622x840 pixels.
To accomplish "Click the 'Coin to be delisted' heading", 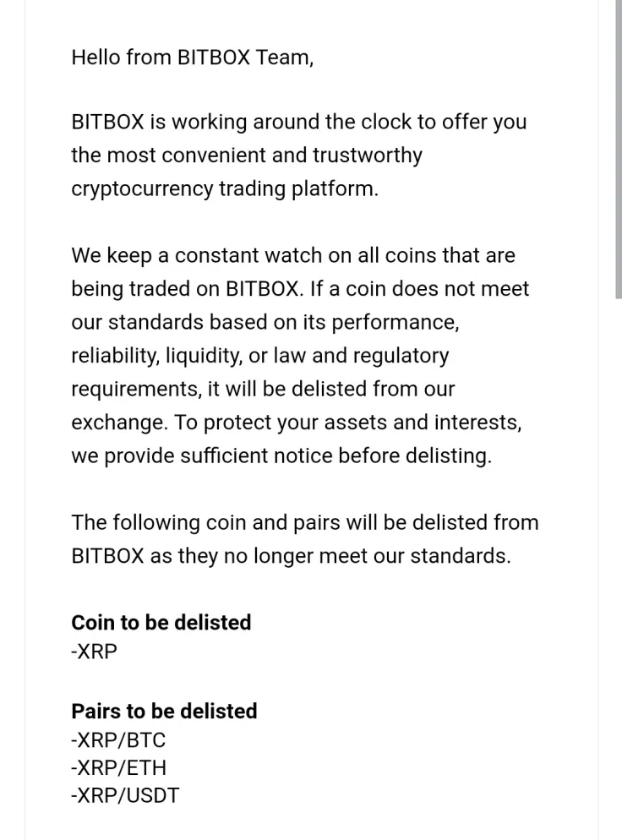I will pyautogui.click(x=161, y=623).
